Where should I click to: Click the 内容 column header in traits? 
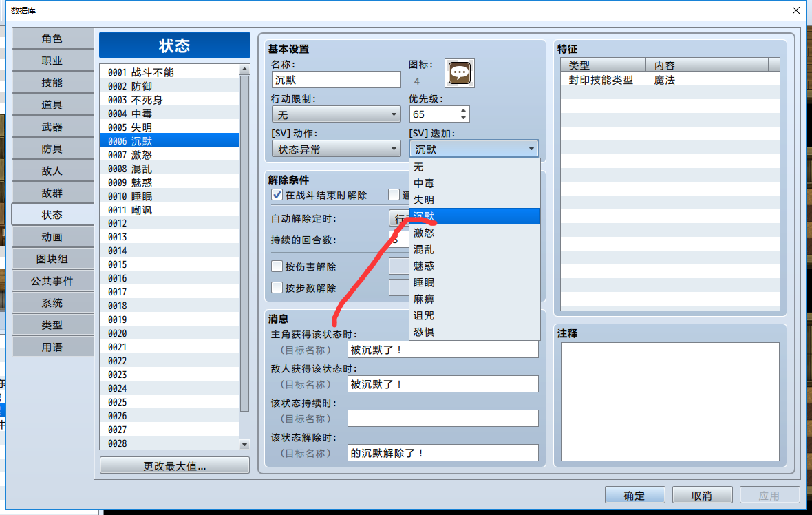tap(707, 65)
